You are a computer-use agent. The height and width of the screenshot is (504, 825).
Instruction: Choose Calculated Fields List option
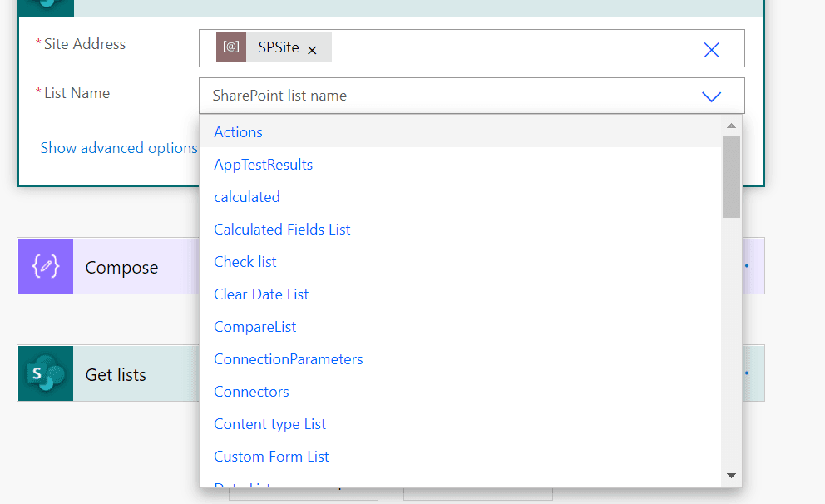tap(461, 230)
